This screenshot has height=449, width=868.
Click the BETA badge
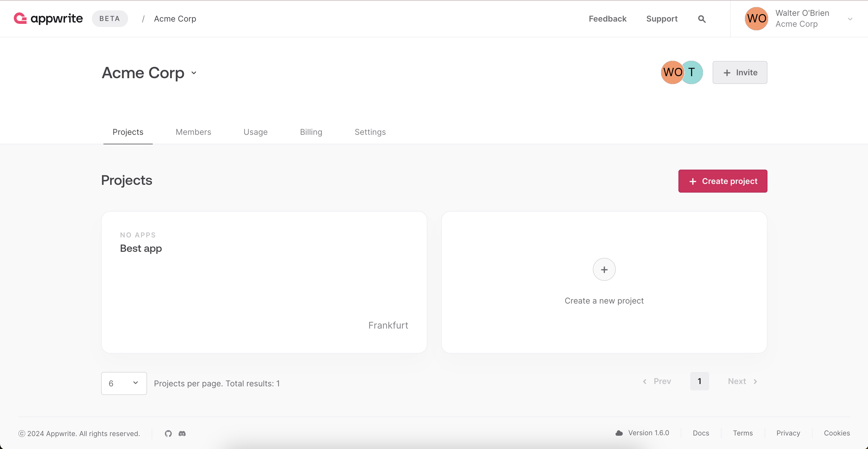click(x=110, y=19)
